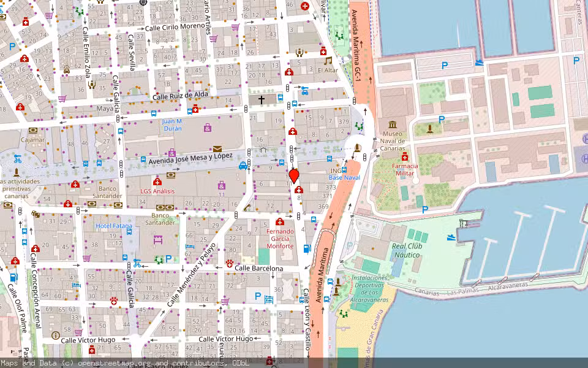The height and width of the screenshot is (368, 588).
Task: Click the Avenida José Mesa y López label
Action: click(x=190, y=158)
